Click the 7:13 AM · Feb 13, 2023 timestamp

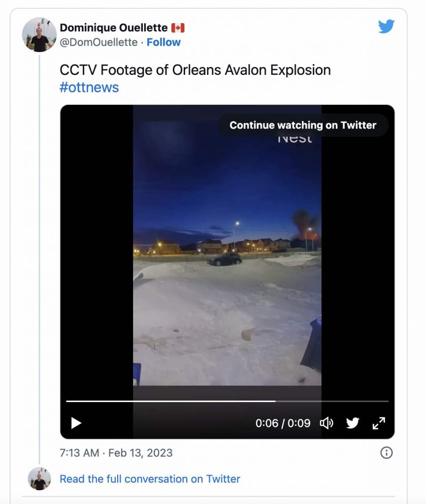(x=116, y=453)
